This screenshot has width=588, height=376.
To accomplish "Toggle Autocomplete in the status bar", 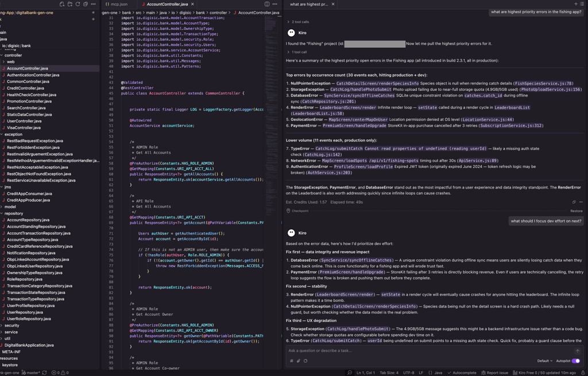I will coord(462,373).
